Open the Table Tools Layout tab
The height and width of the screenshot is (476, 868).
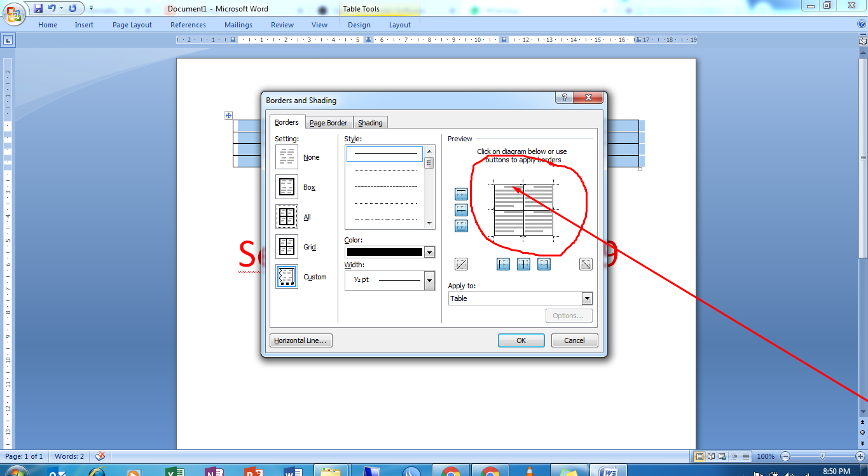click(x=400, y=25)
